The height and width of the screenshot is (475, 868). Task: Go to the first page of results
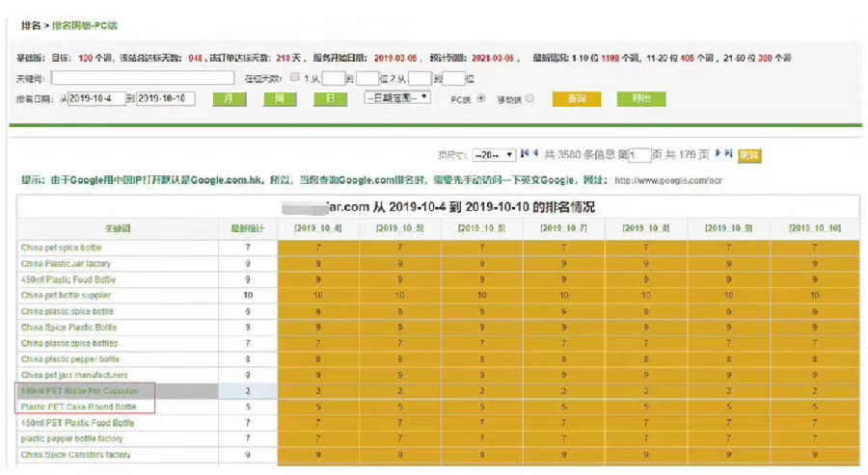coord(524,153)
